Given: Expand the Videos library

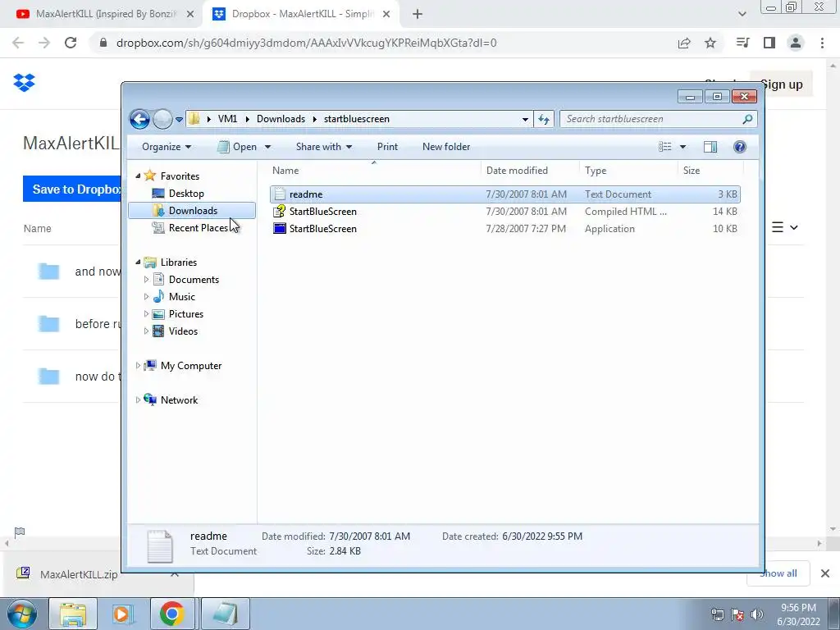Looking at the screenshot, I should click(146, 331).
